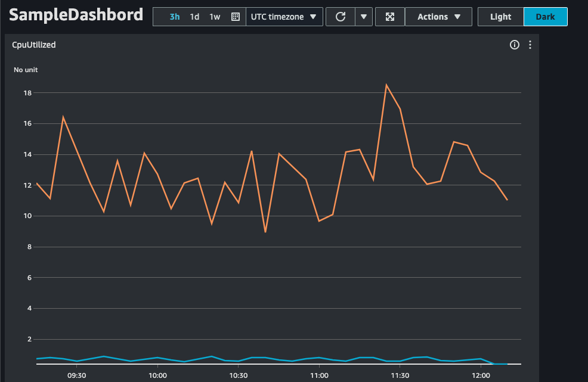Screen dimensions: 588x382
Task: Switch to Light theme
Action: click(500, 17)
